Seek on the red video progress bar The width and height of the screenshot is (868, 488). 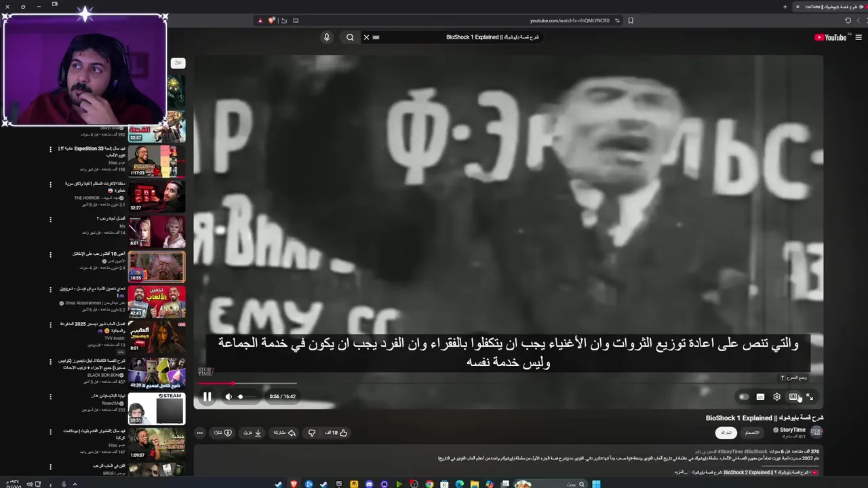click(509, 384)
